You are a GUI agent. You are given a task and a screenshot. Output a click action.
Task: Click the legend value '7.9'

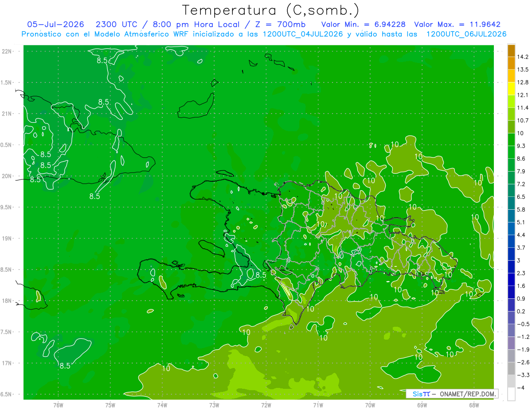click(x=521, y=171)
